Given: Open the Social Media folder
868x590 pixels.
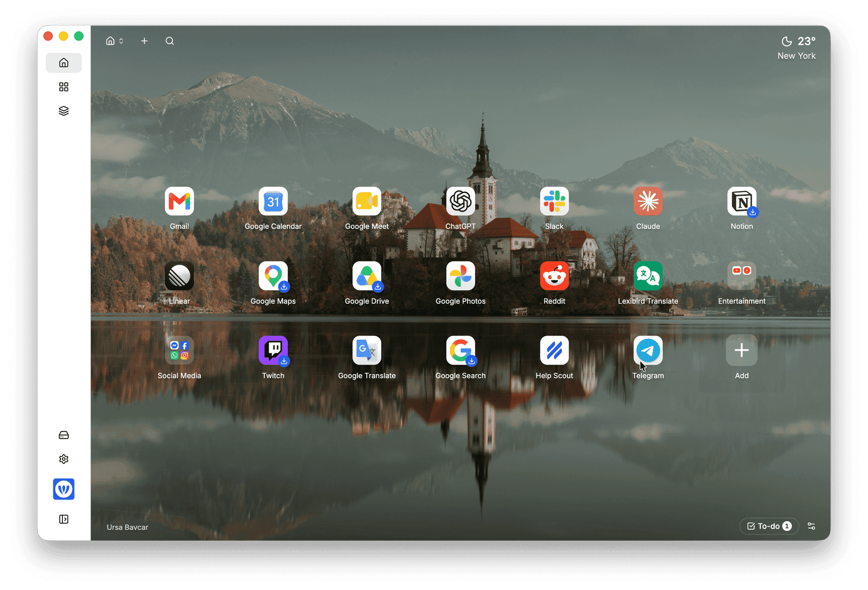Looking at the screenshot, I should 179,351.
